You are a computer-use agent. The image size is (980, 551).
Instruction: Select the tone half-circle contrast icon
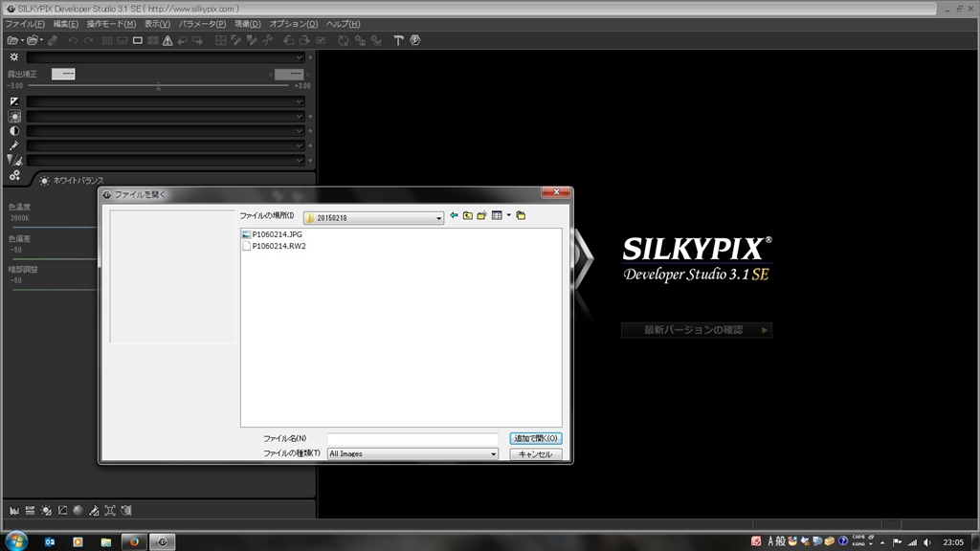click(x=13, y=131)
